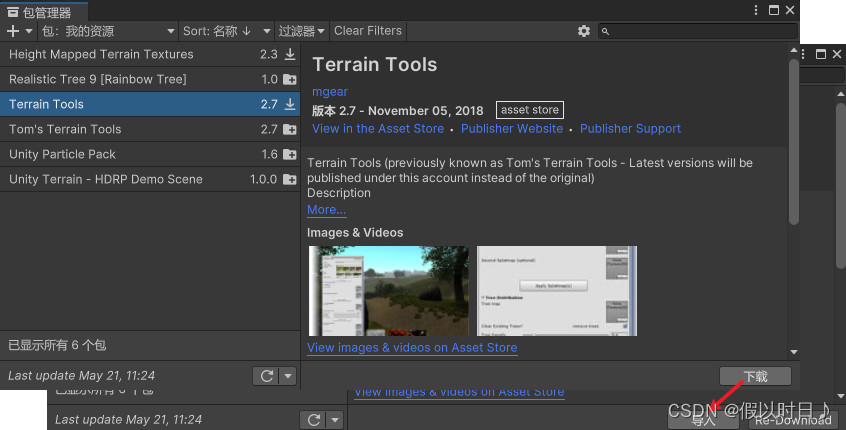Select Unity Particle Pack package
This screenshot has width=846, height=430.
tap(149, 154)
